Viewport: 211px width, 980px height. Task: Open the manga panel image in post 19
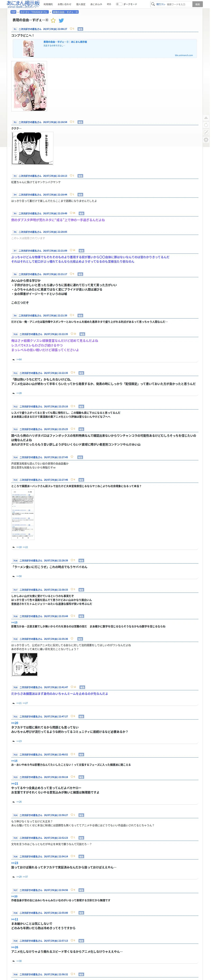click(x=24, y=665)
